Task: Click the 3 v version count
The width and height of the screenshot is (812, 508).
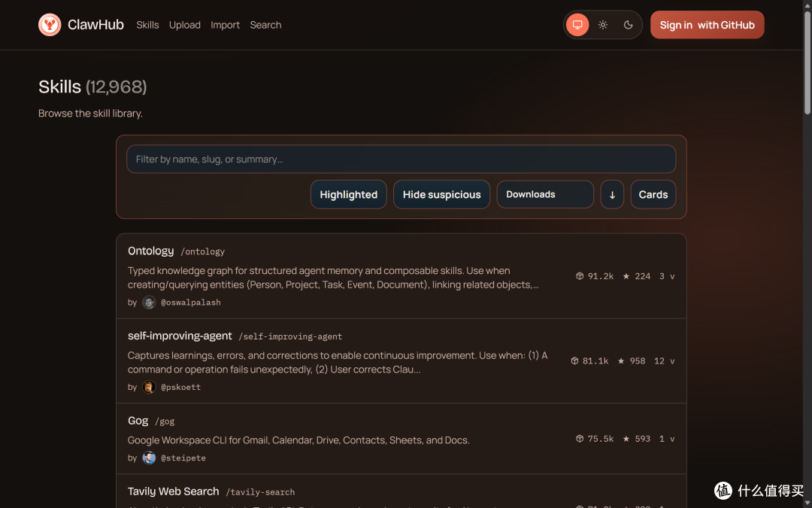Action: (667, 276)
